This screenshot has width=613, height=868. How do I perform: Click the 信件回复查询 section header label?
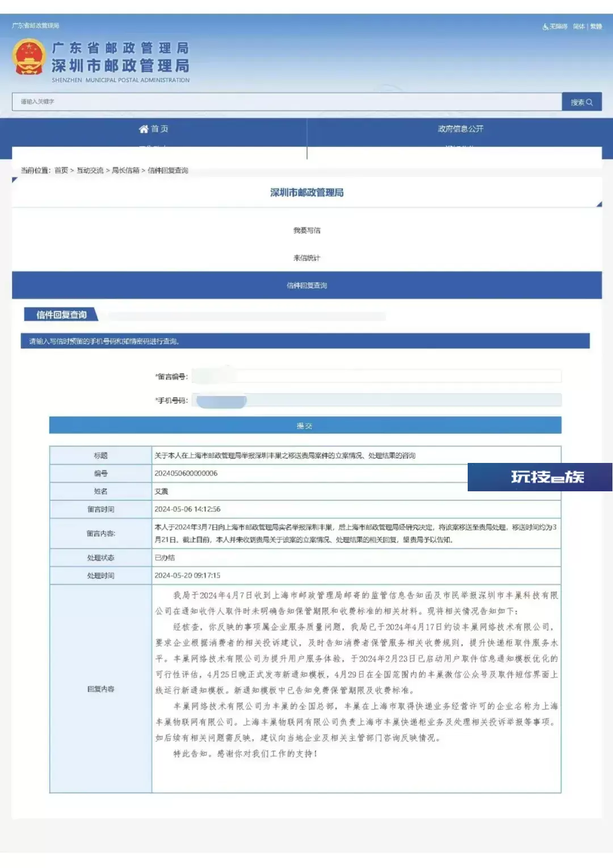click(61, 315)
